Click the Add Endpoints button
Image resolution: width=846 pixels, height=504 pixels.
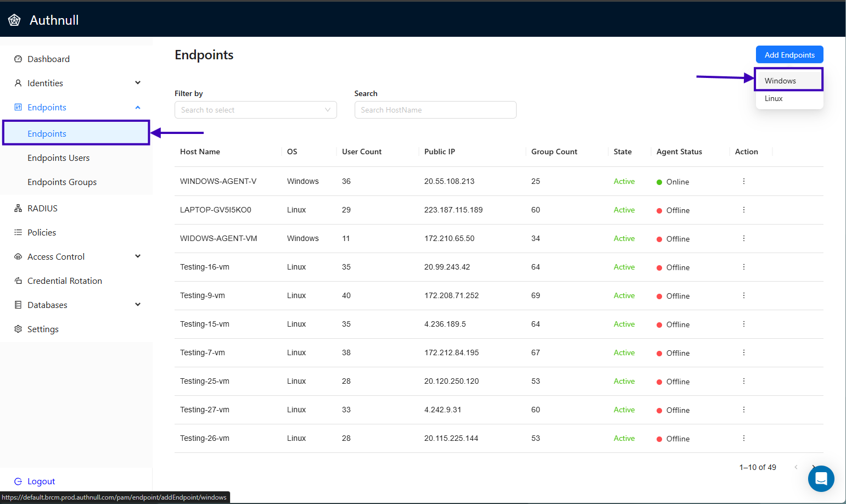[x=789, y=55]
